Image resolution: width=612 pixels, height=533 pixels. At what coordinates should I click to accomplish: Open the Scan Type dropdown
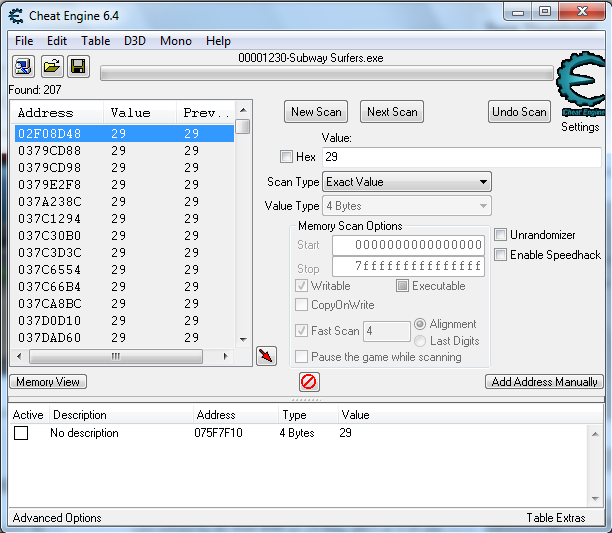pyautogui.click(x=407, y=182)
